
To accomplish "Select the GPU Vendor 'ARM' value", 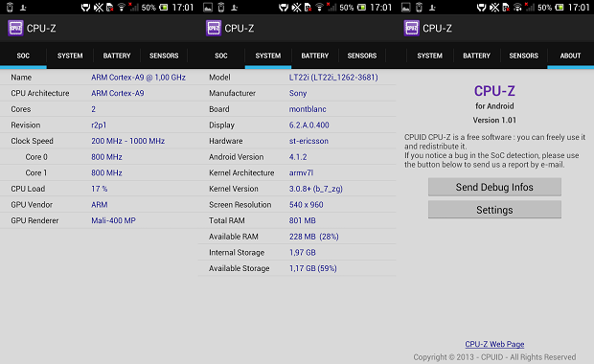I will pos(100,205).
